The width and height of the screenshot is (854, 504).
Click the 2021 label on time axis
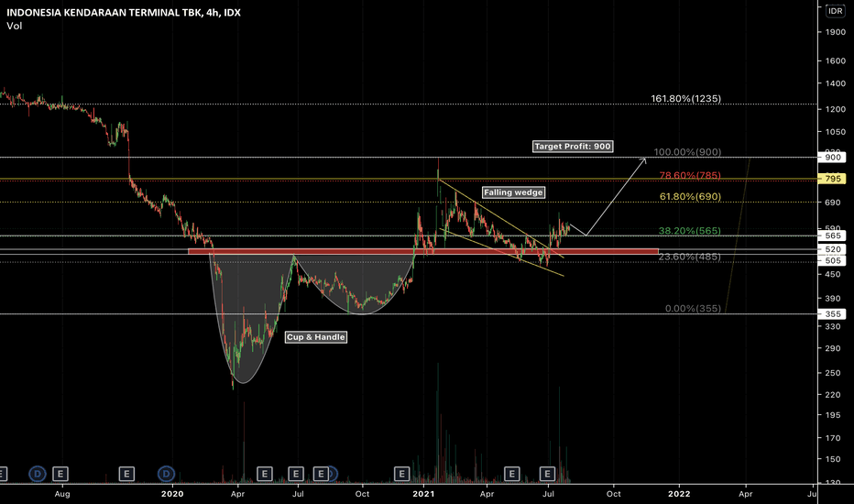(x=423, y=494)
